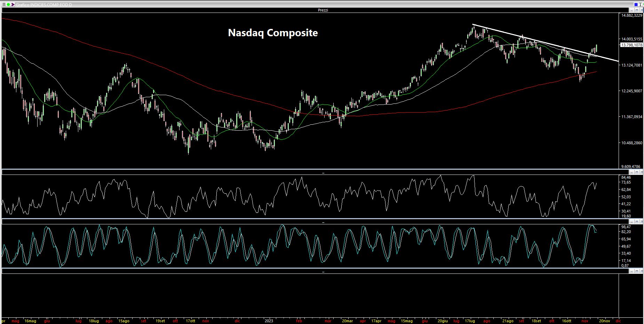
Task: Click the 15mag date on time axis
Action: tap(406, 321)
